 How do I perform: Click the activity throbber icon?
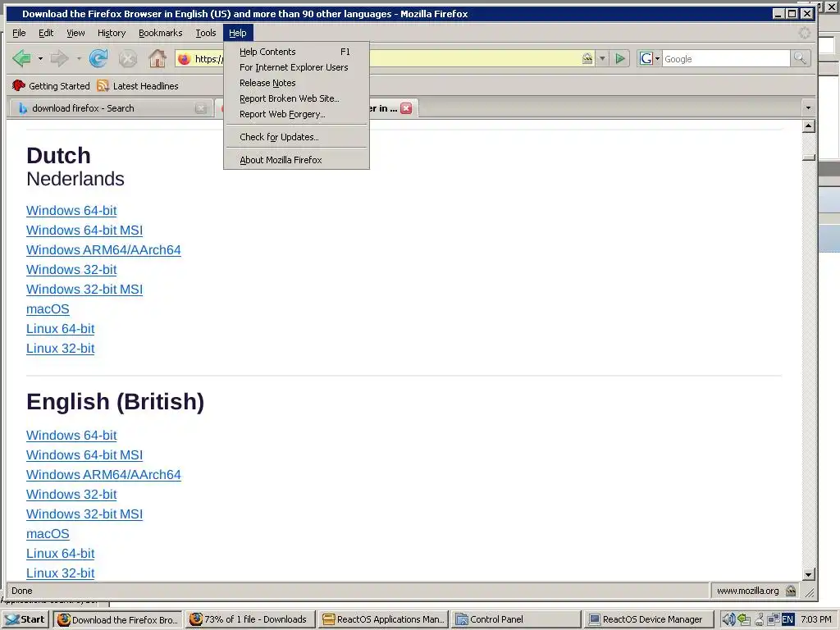point(805,33)
